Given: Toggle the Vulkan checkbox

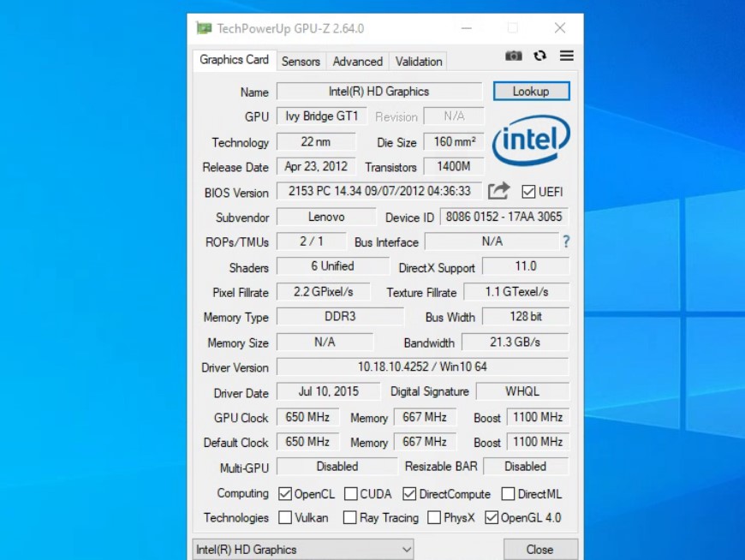Looking at the screenshot, I should pyautogui.click(x=285, y=518).
